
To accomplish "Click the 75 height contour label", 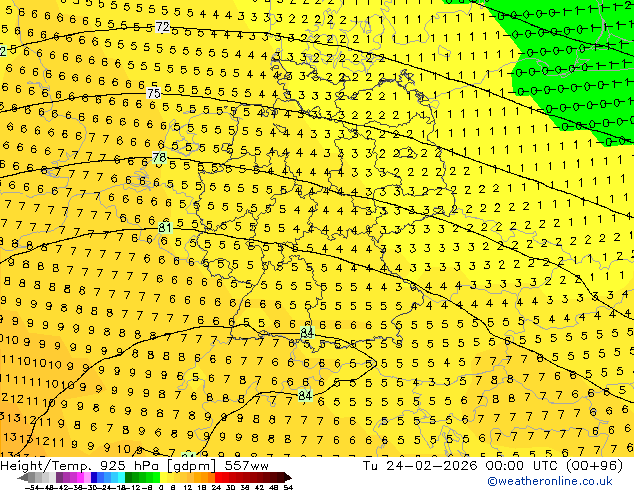I will [x=154, y=93].
